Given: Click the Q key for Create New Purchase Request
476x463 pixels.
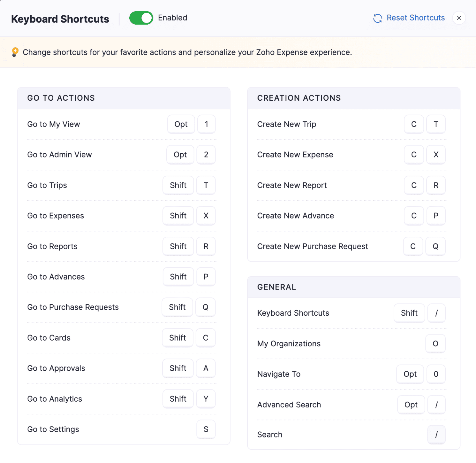Looking at the screenshot, I should 435,246.
